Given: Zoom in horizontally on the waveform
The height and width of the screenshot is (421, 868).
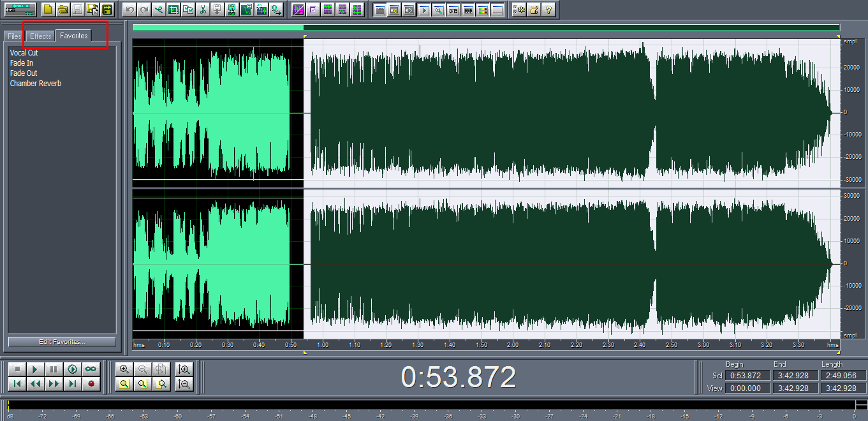Looking at the screenshot, I should point(124,369).
